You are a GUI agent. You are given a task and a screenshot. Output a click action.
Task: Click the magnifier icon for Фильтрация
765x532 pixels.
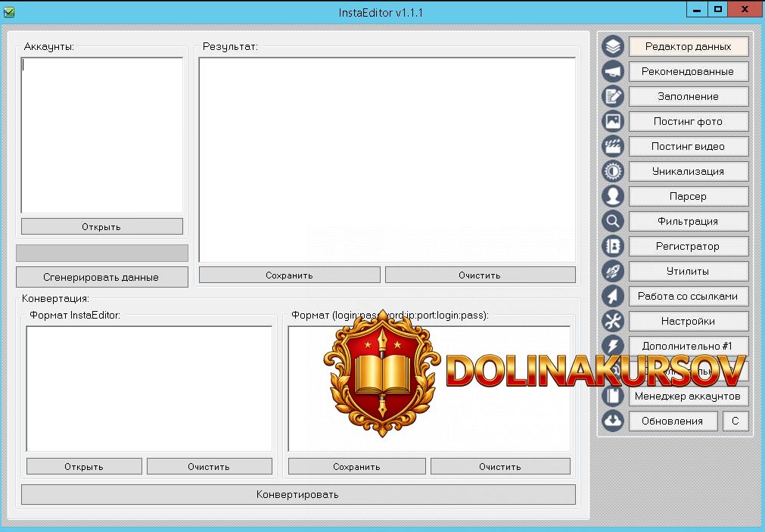click(x=613, y=221)
